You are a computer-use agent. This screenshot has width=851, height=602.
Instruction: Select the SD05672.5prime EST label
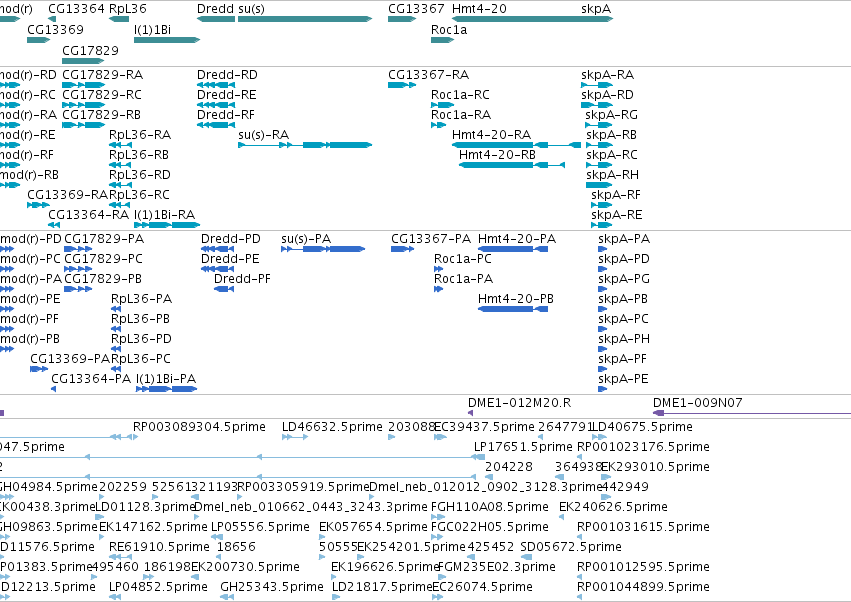571,547
